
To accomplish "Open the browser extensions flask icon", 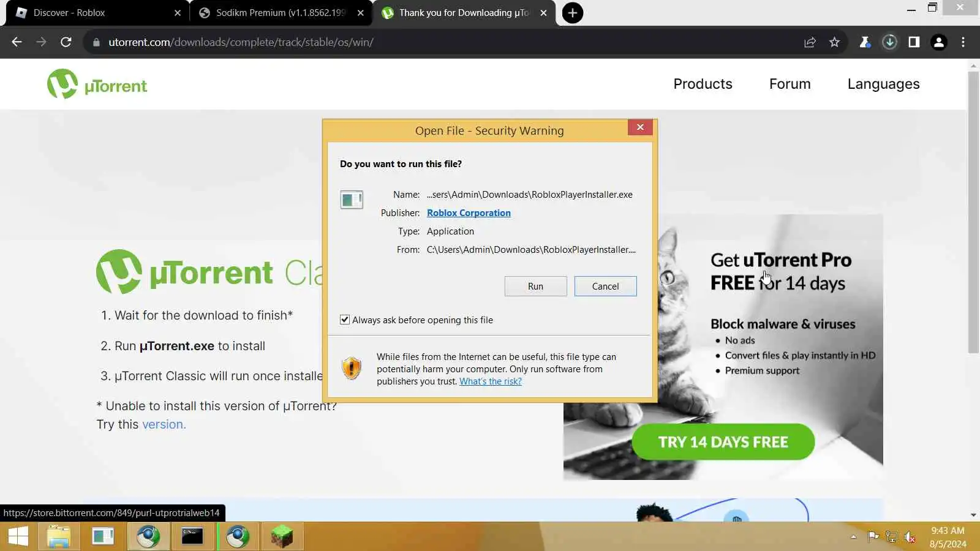I will pos(865,42).
